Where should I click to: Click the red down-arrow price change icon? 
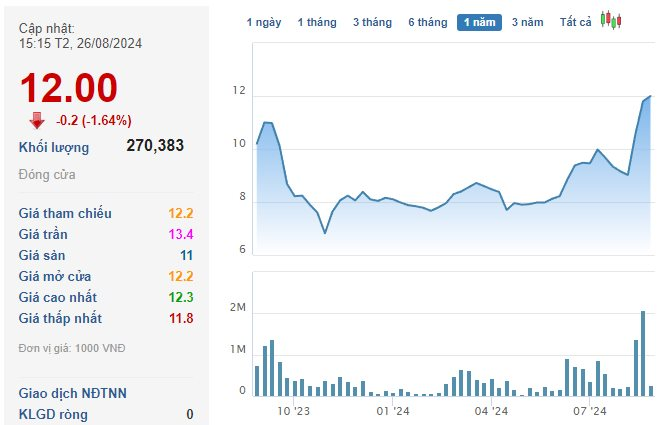37,120
